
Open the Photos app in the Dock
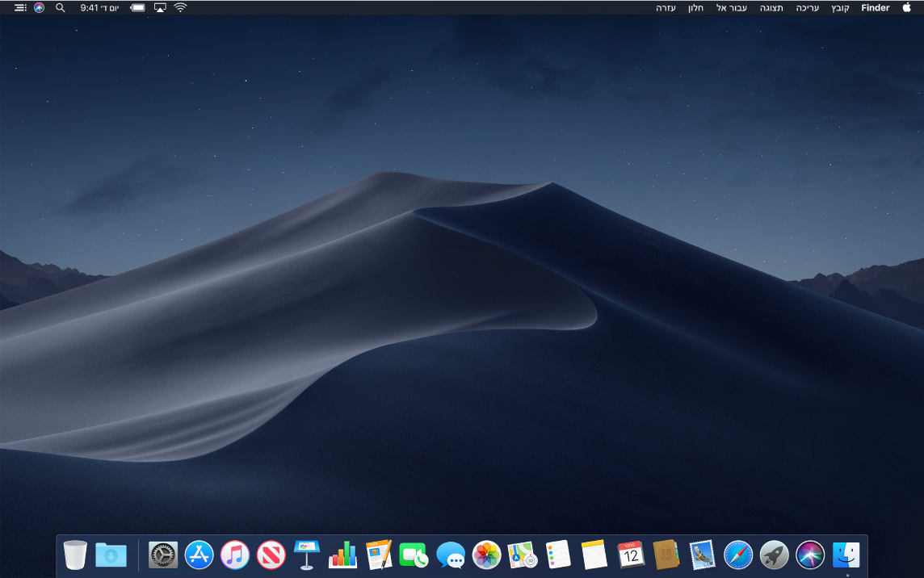(x=486, y=555)
